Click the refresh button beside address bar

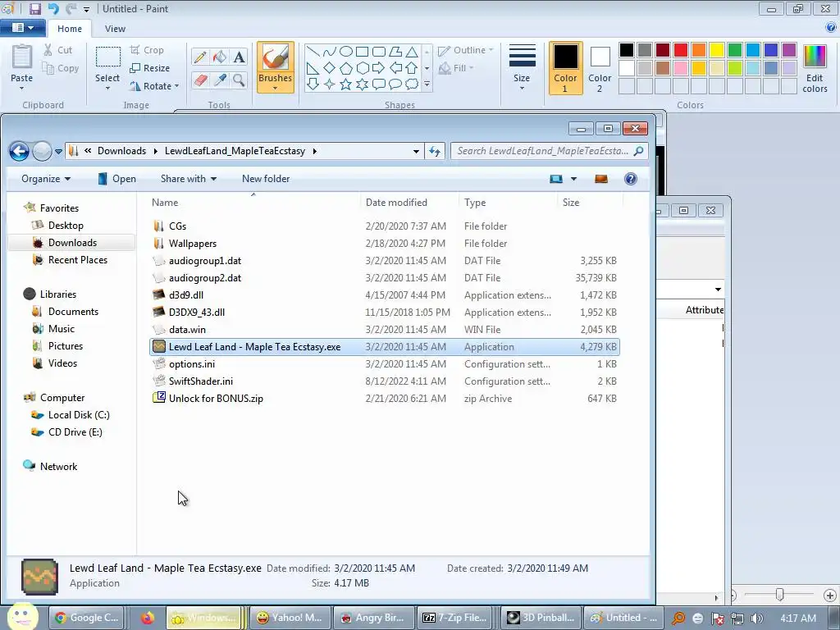click(x=435, y=152)
